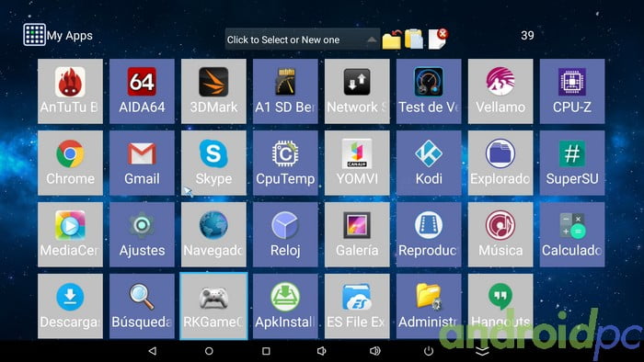The height and width of the screenshot is (362, 644).
Task: Open the Gmail app
Action: pos(142,163)
